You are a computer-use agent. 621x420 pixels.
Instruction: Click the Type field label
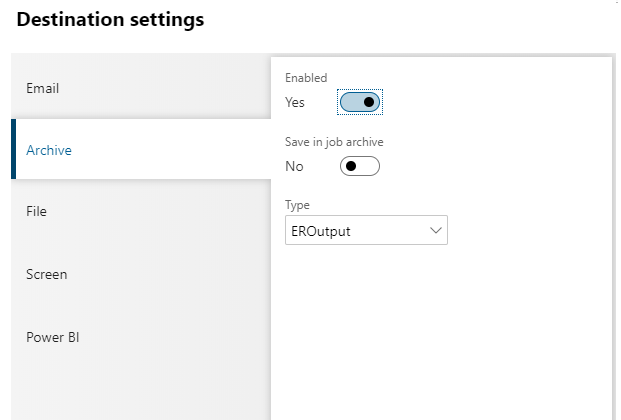point(297,205)
